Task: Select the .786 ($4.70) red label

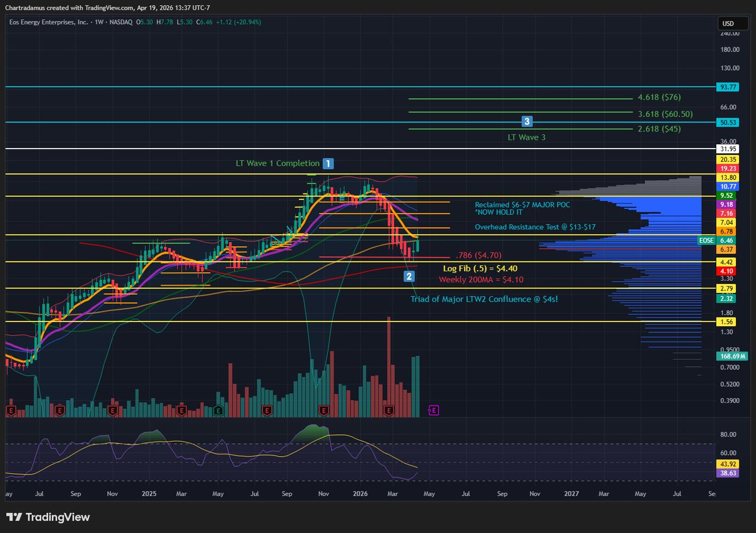Action: point(479,255)
